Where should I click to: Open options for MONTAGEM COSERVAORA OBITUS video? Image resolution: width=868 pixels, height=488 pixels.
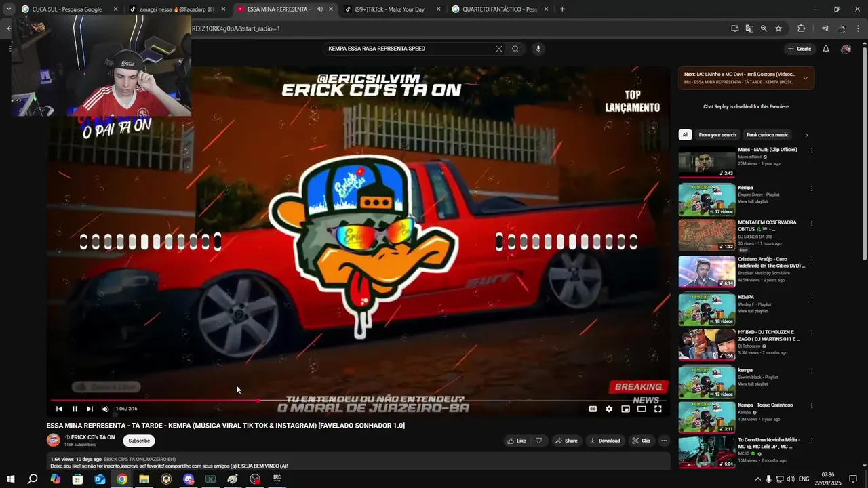(x=812, y=223)
